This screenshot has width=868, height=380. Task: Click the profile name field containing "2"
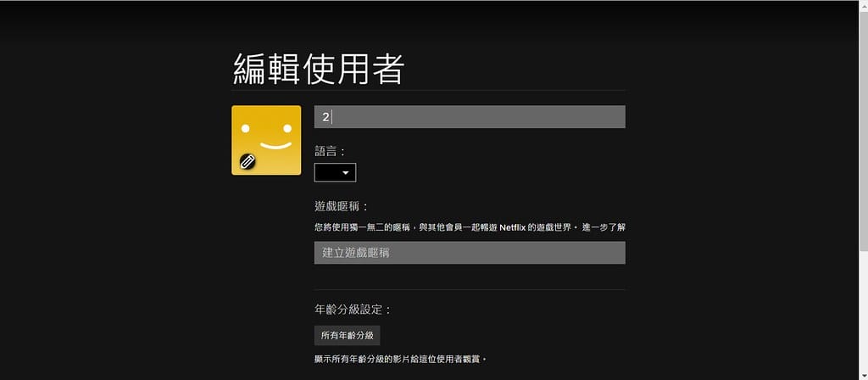pos(470,117)
